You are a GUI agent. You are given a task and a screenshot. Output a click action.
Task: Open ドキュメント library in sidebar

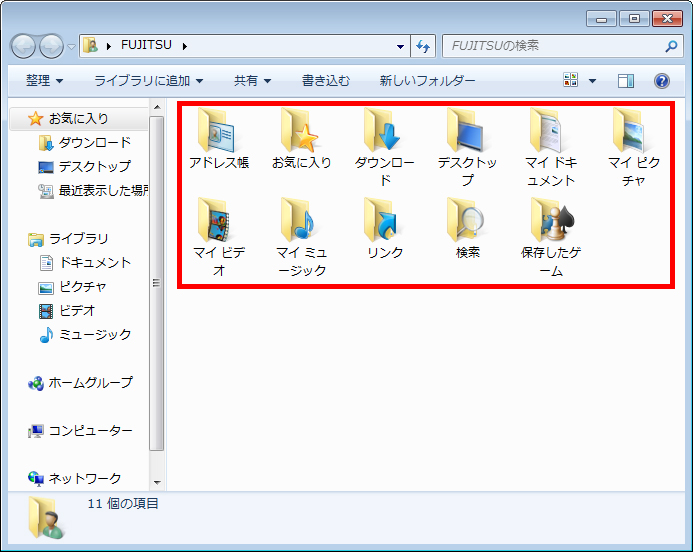[84, 263]
